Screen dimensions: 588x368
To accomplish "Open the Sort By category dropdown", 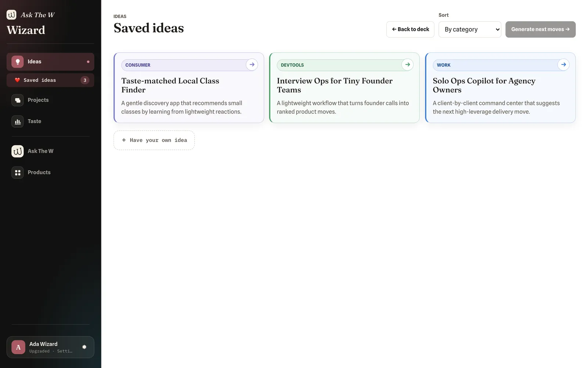I will [x=470, y=29].
